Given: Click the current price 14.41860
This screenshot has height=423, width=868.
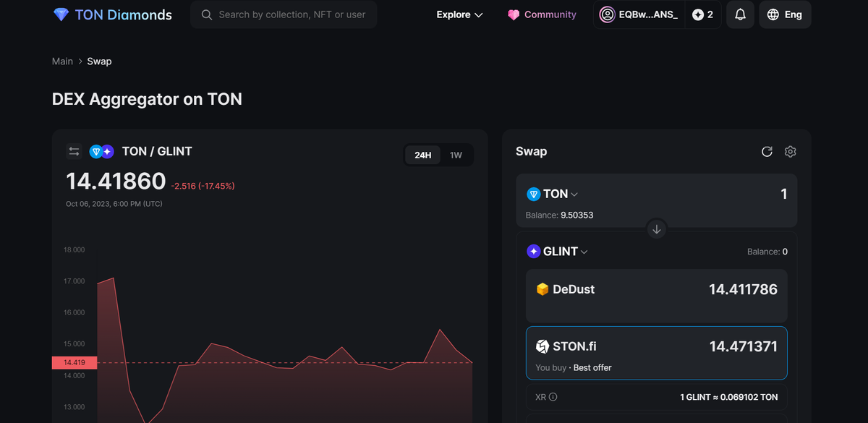Looking at the screenshot, I should click(x=116, y=181).
